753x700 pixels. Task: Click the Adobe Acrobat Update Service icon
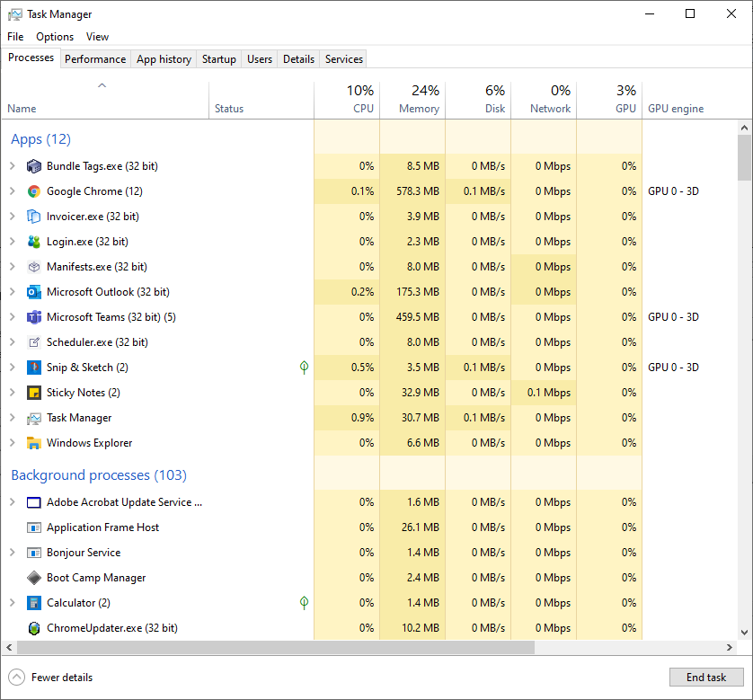[x=33, y=502]
